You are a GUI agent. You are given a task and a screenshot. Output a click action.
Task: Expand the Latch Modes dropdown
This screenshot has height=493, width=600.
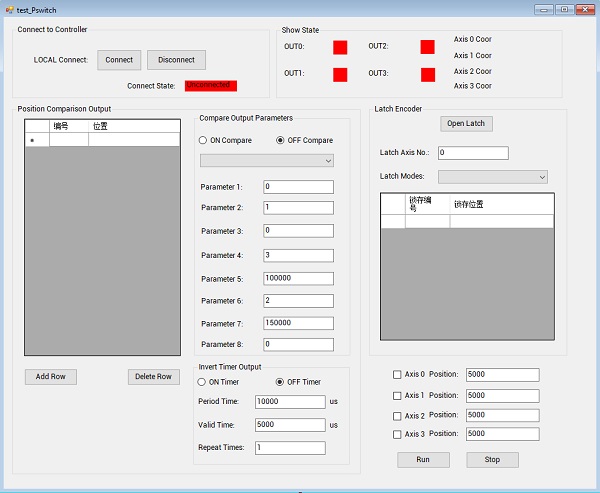492,176
